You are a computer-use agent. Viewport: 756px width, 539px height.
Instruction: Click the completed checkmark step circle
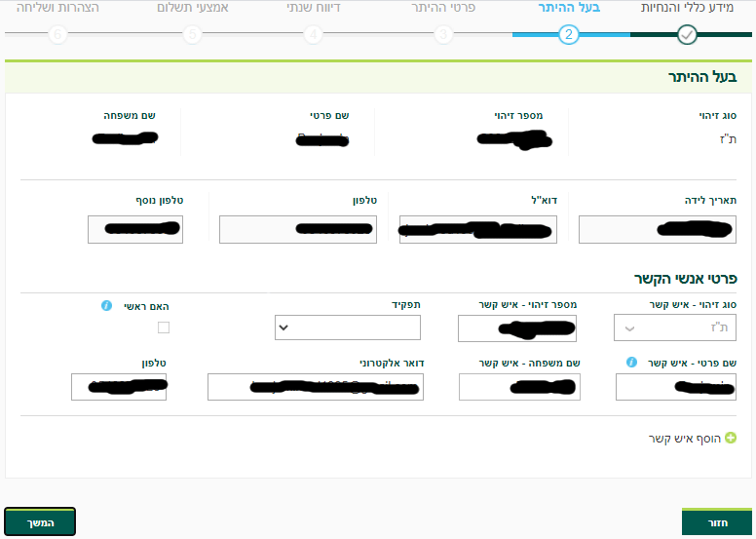pyautogui.click(x=687, y=35)
